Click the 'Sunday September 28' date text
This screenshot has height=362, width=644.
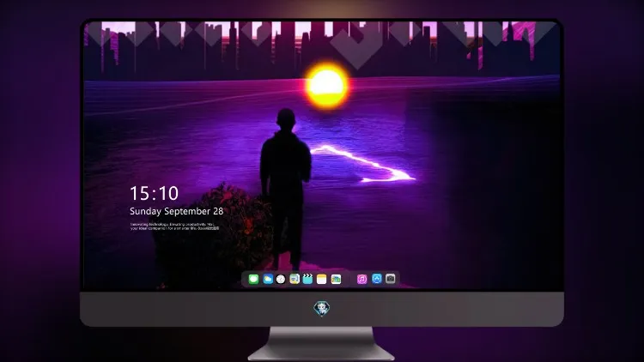[x=177, y=211]
